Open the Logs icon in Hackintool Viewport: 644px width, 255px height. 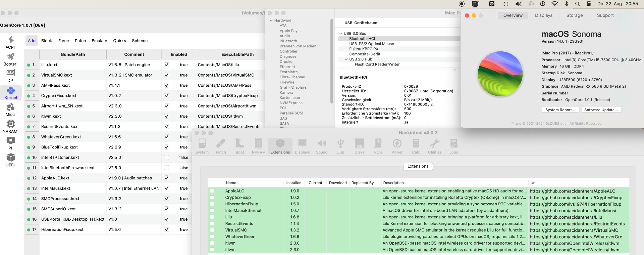(x=453, y=144)
